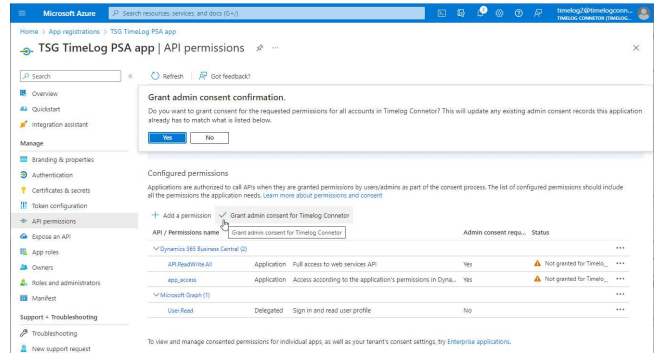Close the API permissions blade
Viewport: 659px width, 361px height.
[x=636, y=48]
